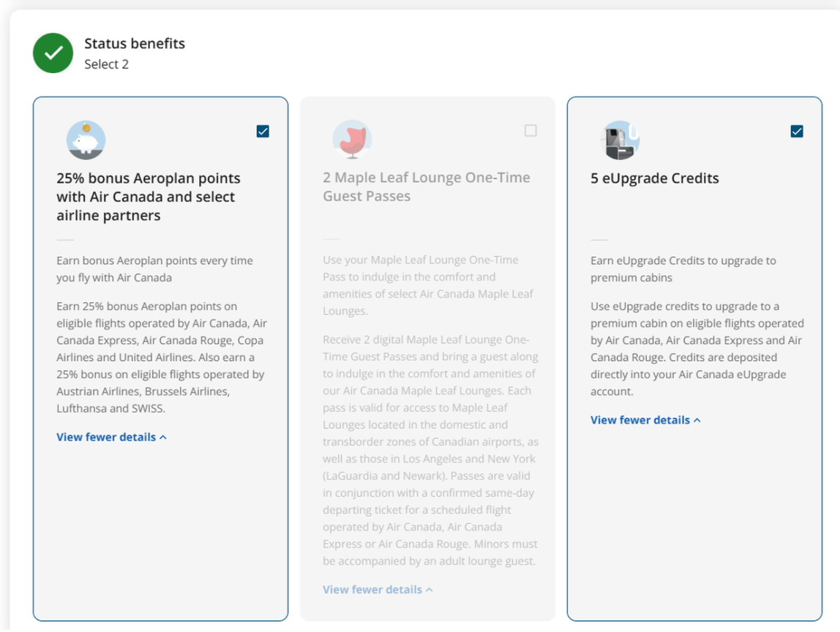Click the Select 2 subtitle text
The height and width of the screenshot is (632, 840).
(x=106, y=64)
